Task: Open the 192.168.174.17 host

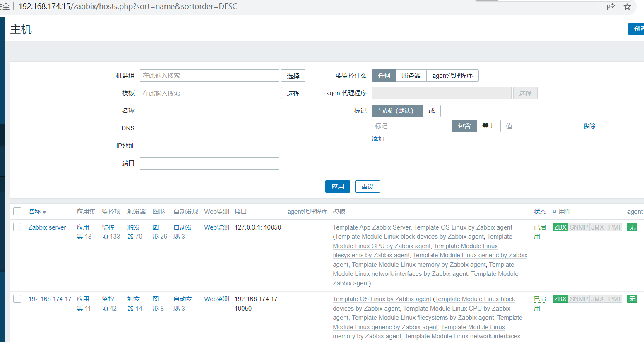Action: [50, 299]
